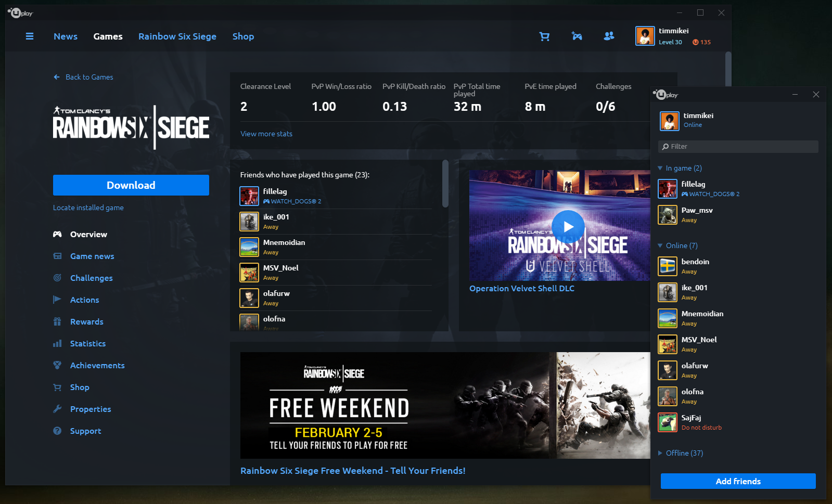Expand the Offline (37) group

pyautogui.click(x=660, y=453)
